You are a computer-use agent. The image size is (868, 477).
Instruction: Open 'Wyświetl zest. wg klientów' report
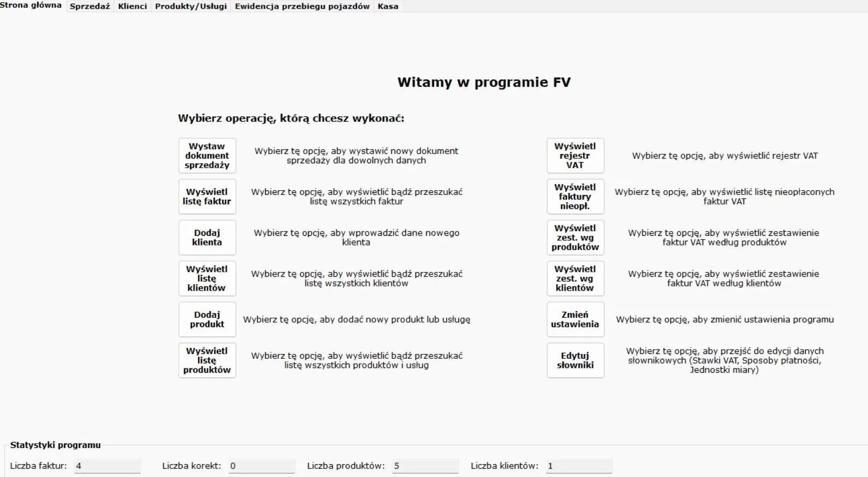coord(575,278)
